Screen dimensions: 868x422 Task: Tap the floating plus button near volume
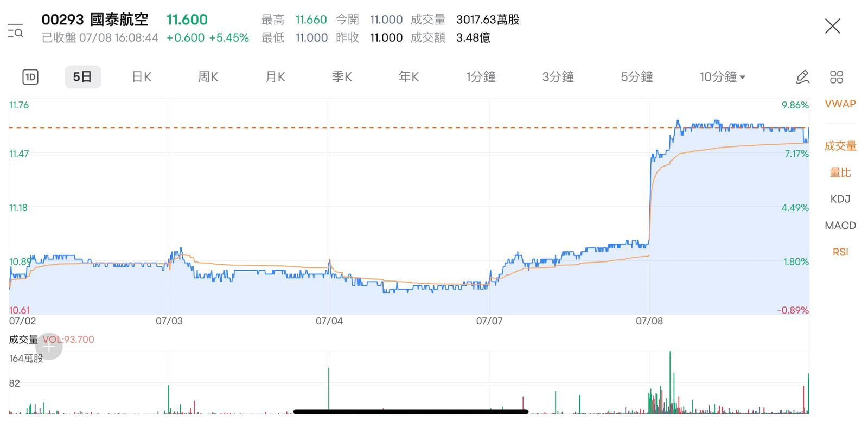pyautogui.click(x=49, y=347)
